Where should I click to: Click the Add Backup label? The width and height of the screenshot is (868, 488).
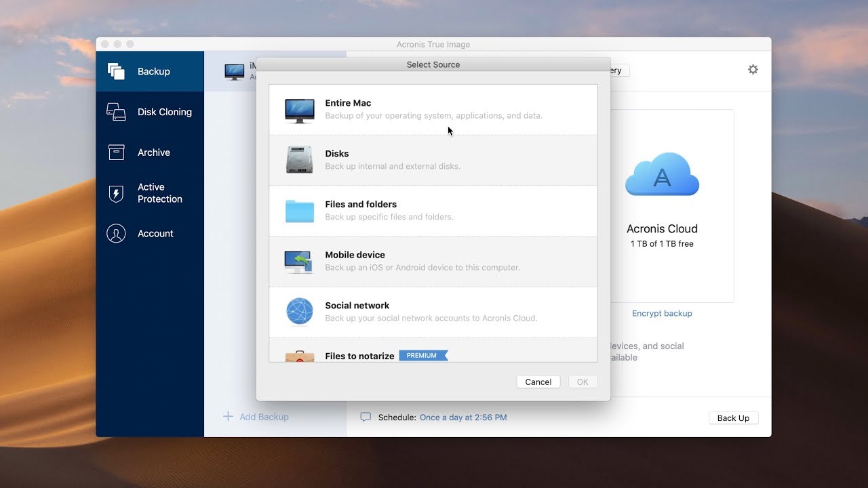pos(264,417)
